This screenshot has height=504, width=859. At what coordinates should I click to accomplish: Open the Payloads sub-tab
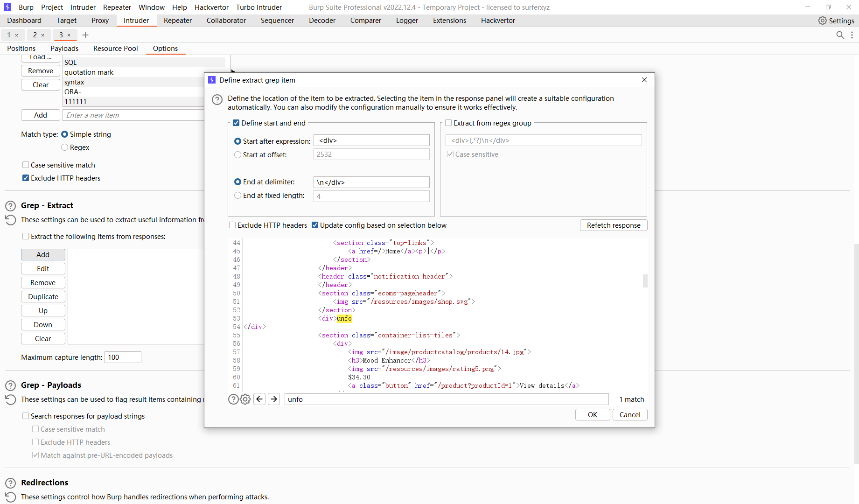64,49
